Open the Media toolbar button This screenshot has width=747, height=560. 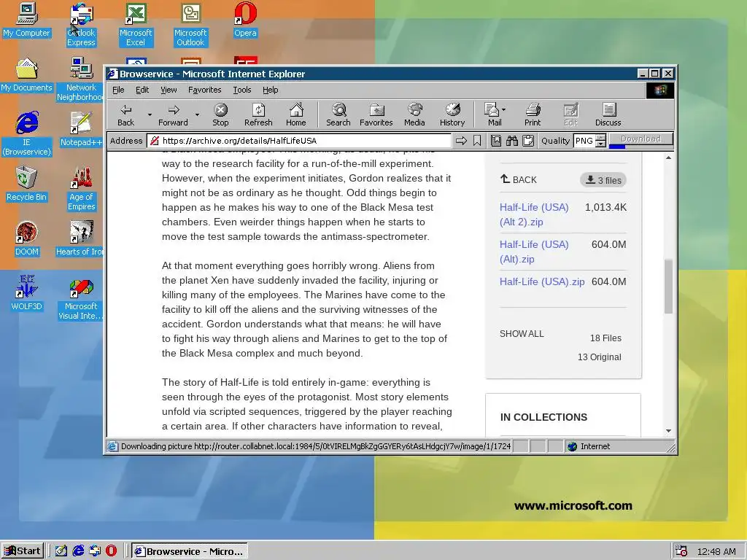414,115
